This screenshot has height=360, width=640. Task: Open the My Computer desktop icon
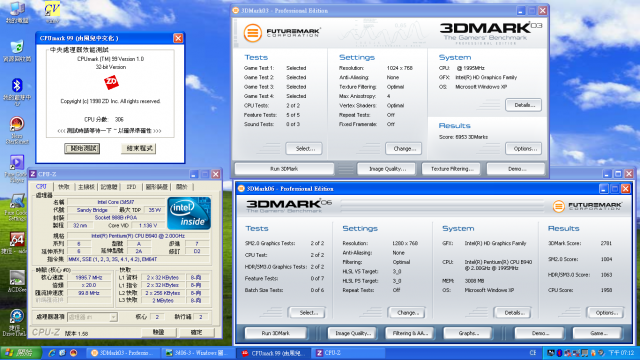click(17, 12)
